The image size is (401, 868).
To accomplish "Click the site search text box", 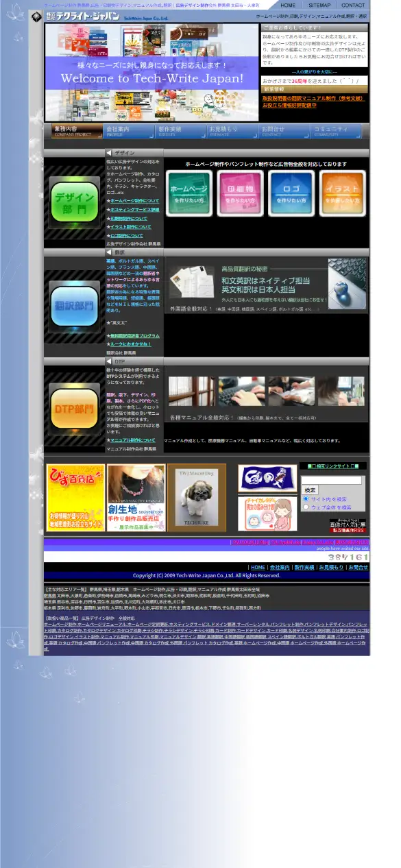I will click(331, 480).
